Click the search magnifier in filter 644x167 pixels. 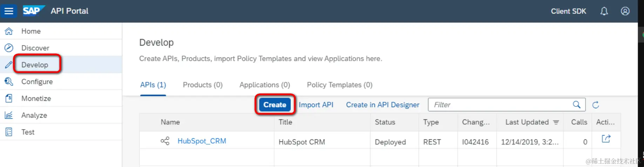577,105
